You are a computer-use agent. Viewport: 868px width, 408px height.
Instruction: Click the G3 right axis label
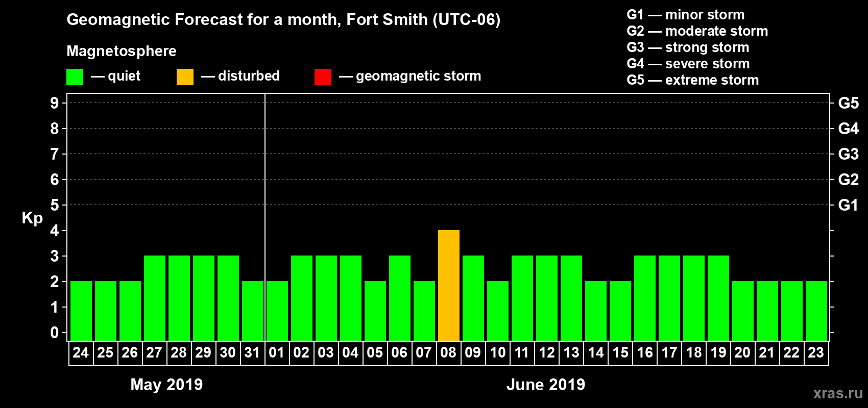click(x=849, y=154)
